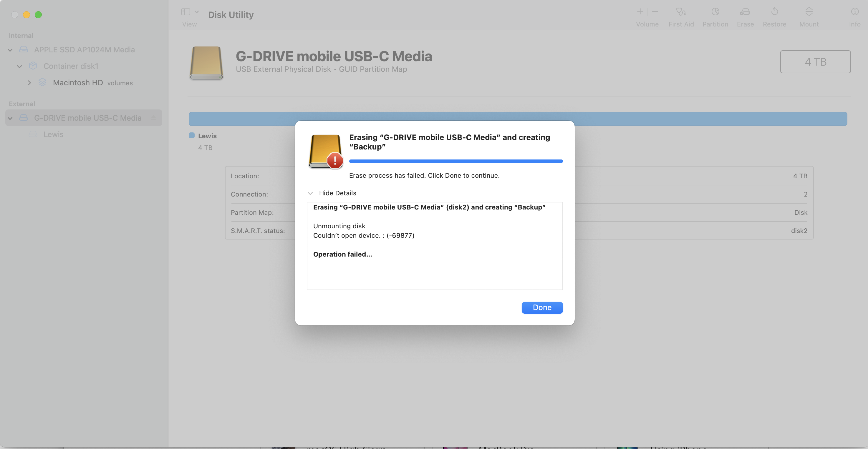Open the View options dropdown arrow
Viewport: 868px width, 449px height.
coord(197,12)
